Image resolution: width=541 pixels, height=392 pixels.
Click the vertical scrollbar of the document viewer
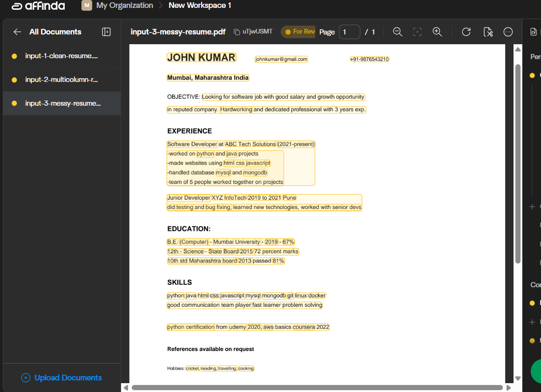(518, 164)
